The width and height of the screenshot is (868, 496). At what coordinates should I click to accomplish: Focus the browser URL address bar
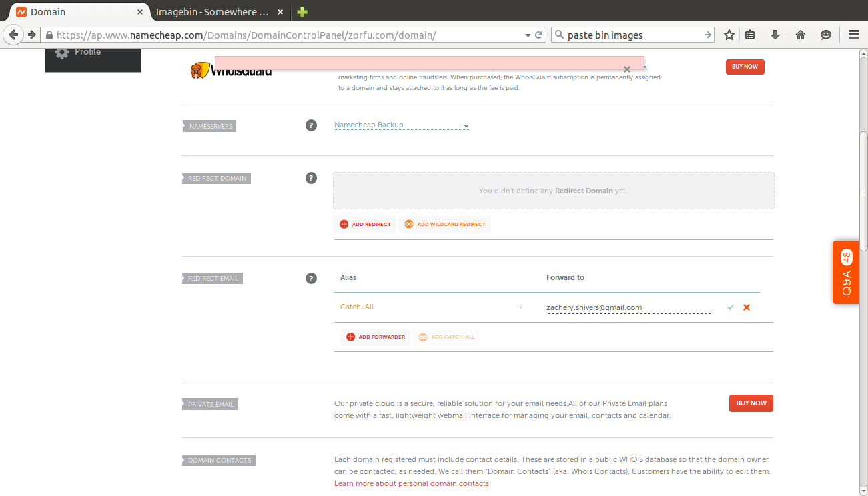click(x=287, y=35)
